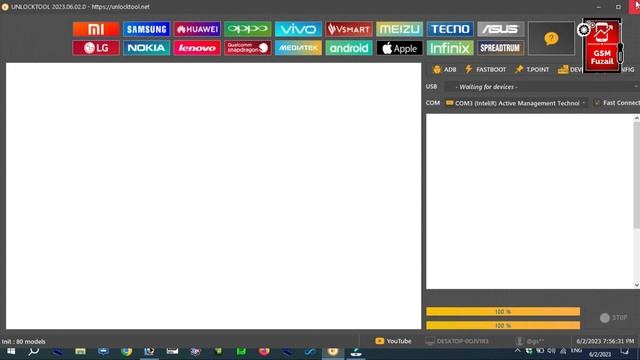Show hidden system tray icons
This screenshot has width=640, height=360.
point(517,351)
